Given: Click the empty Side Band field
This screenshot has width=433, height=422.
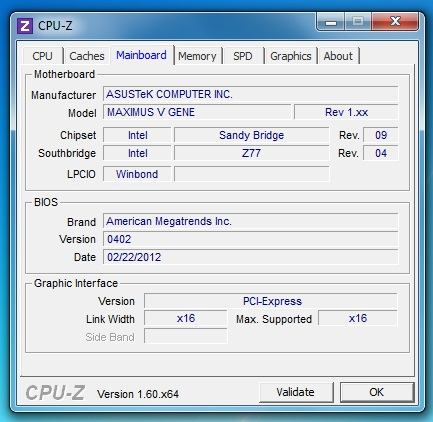Looking at the screenshot, I should pos(186,336).
